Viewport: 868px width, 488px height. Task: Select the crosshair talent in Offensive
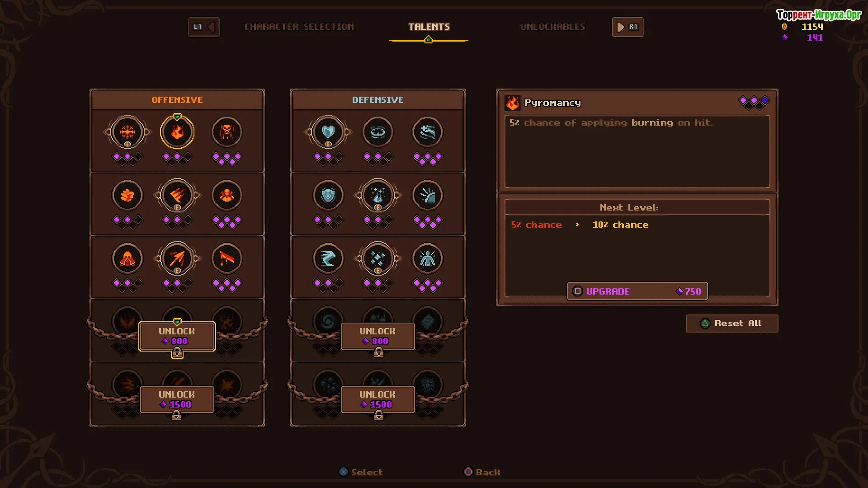127,132
